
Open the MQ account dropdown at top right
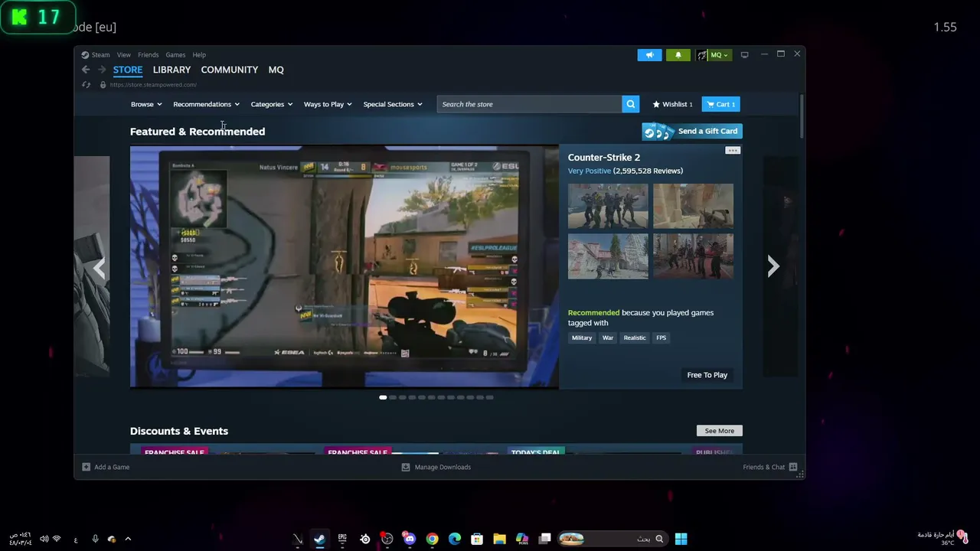[x=713, y=55]
